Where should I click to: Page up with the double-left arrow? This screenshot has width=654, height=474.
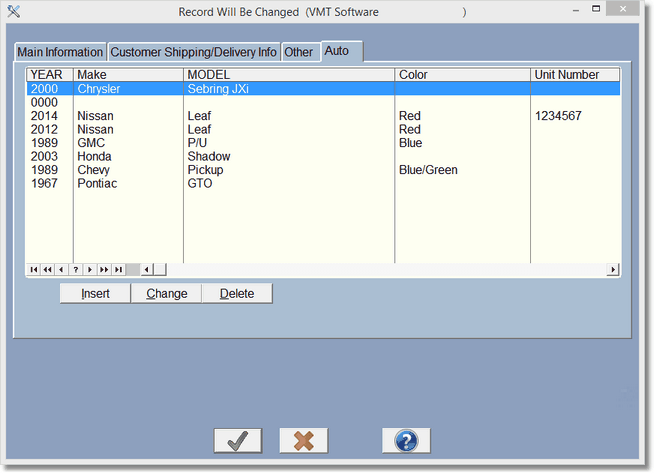48,270
